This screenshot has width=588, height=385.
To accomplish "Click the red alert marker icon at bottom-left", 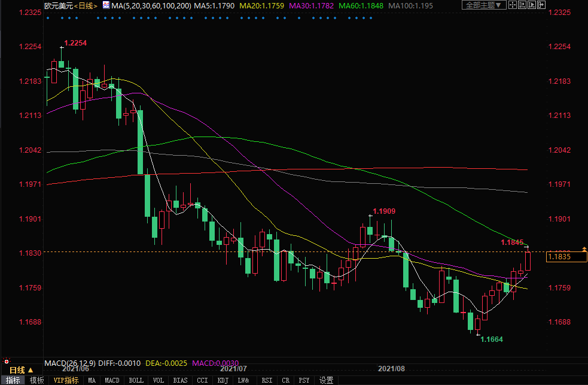I will [x=7, y=361].
